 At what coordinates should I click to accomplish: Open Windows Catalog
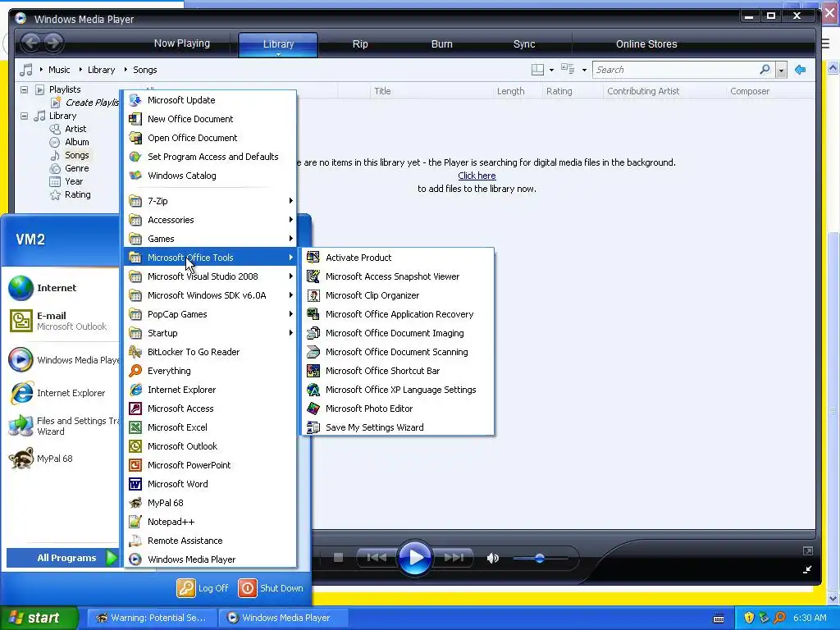pos(210,176)
